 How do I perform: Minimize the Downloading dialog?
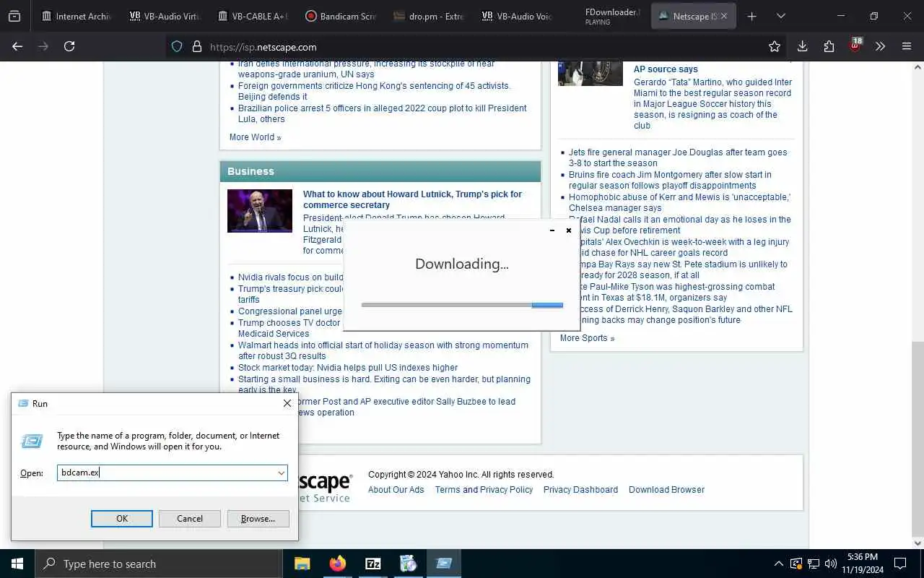552,230
